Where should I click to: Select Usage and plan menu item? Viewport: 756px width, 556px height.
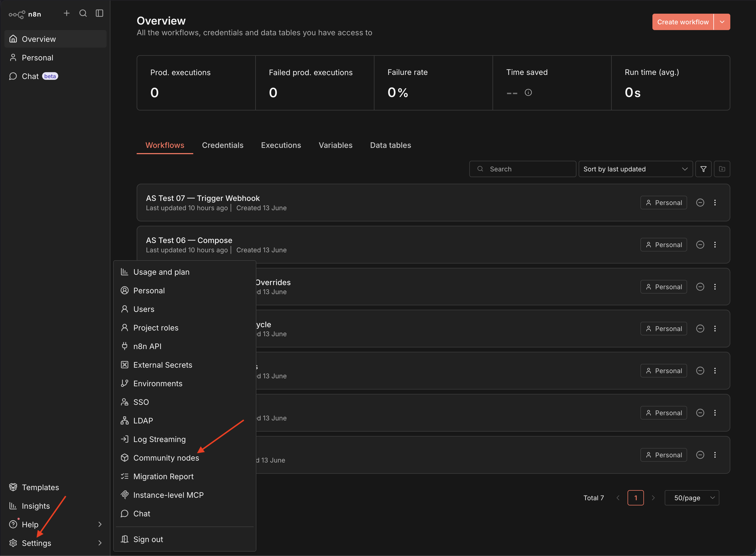click(x=185, y=272)
